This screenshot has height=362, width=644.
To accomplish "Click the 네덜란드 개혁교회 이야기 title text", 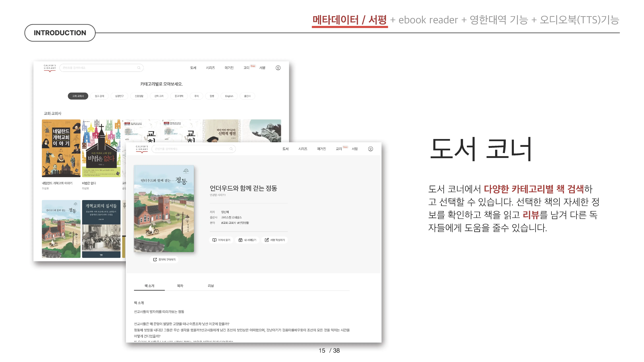I will pyautogui.click(x=57, y=183).
